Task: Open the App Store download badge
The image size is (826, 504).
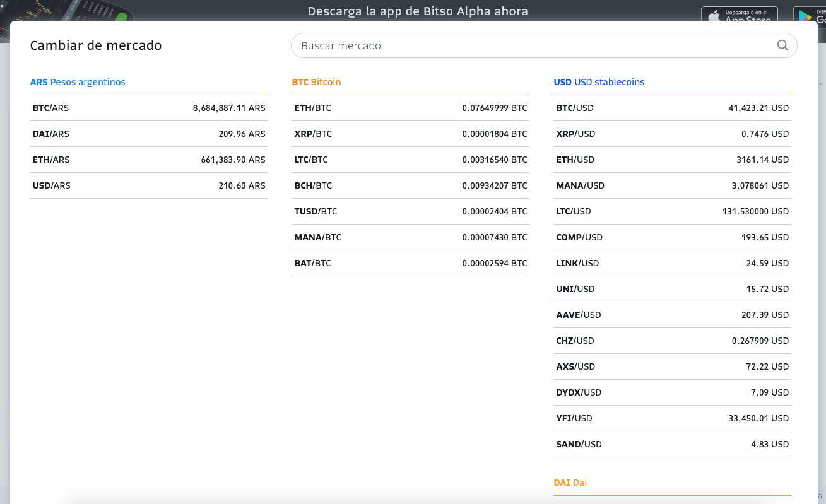Action: 740,14
